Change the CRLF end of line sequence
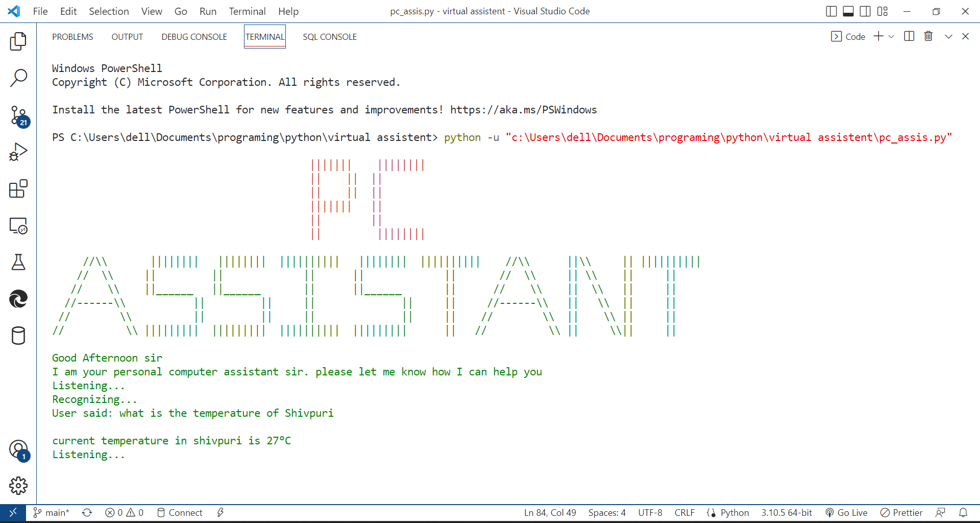980x523 pixels. (684, 512)
